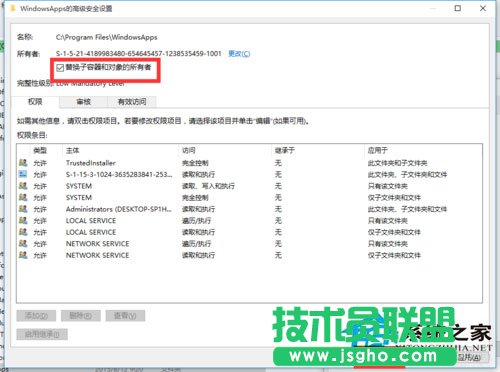The width and height of the screenshot is (500, 372).
Task: Select NETWORK SERVICE 读取和执行 entry
Action: 249,255
